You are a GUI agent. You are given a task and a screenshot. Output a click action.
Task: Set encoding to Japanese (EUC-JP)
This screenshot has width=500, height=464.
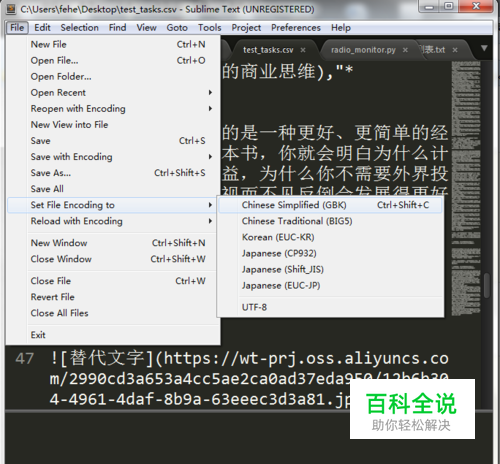point(330,286)
